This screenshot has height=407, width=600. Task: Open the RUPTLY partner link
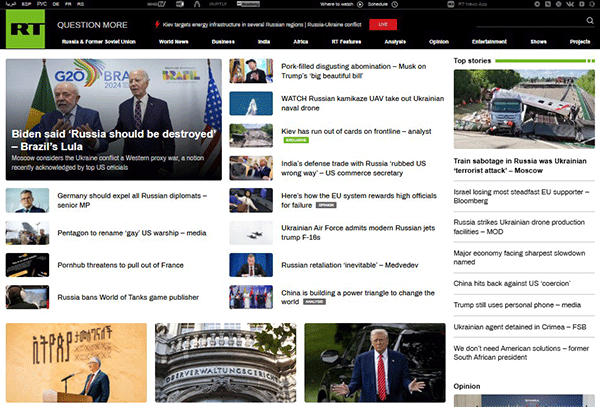[x=218, y=4]
